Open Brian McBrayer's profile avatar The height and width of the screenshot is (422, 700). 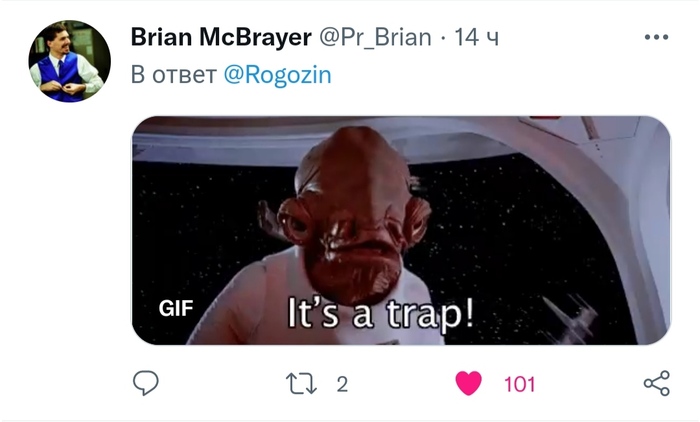[x=70, y=61]
